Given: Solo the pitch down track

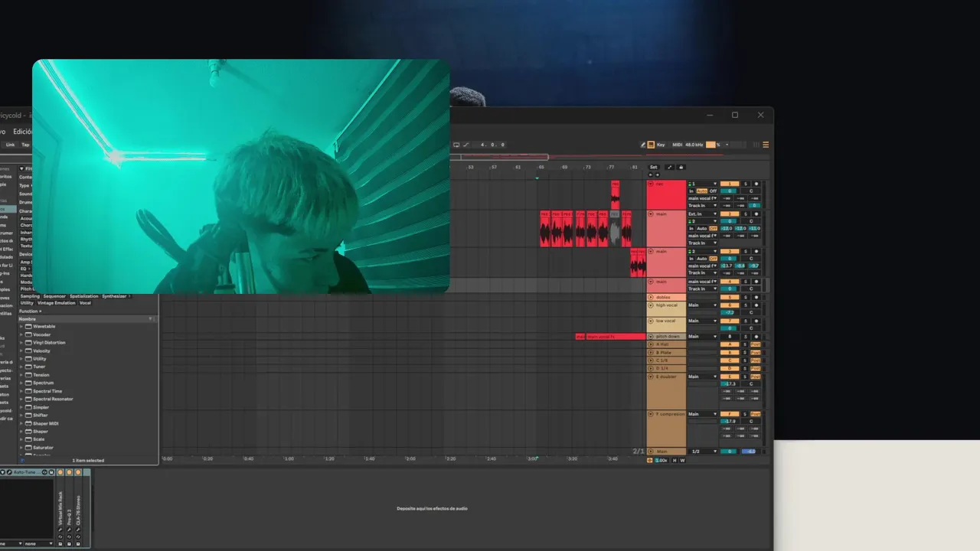Looking at the screenshot, I should click(746, 337).
